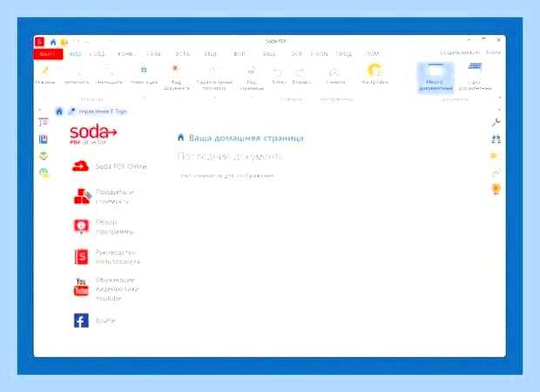Viewport: 540px width, 392px height.
Task: Collapse the ribbon using the small chevron
Action: pyautogui.click(x=500, y=98)
